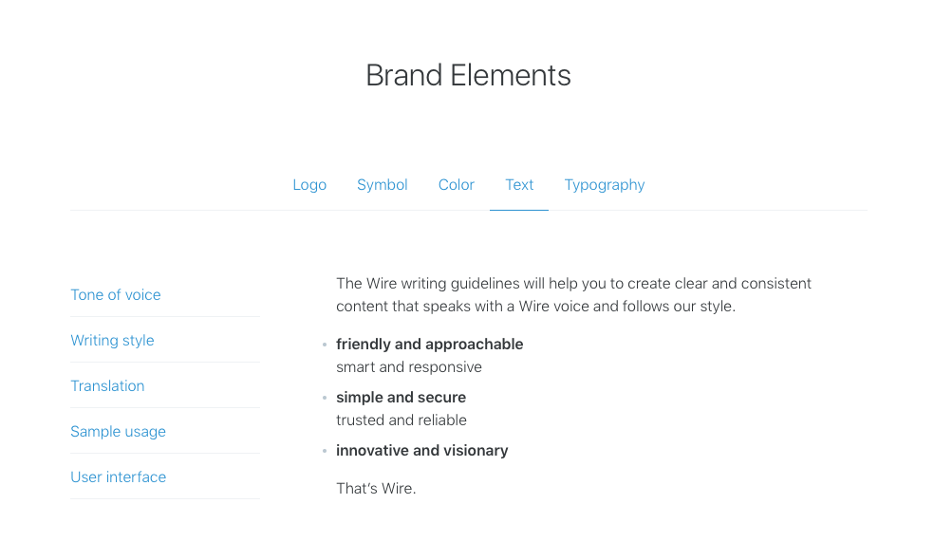Click the bullet next to 'friendly and approachable'

323,344
